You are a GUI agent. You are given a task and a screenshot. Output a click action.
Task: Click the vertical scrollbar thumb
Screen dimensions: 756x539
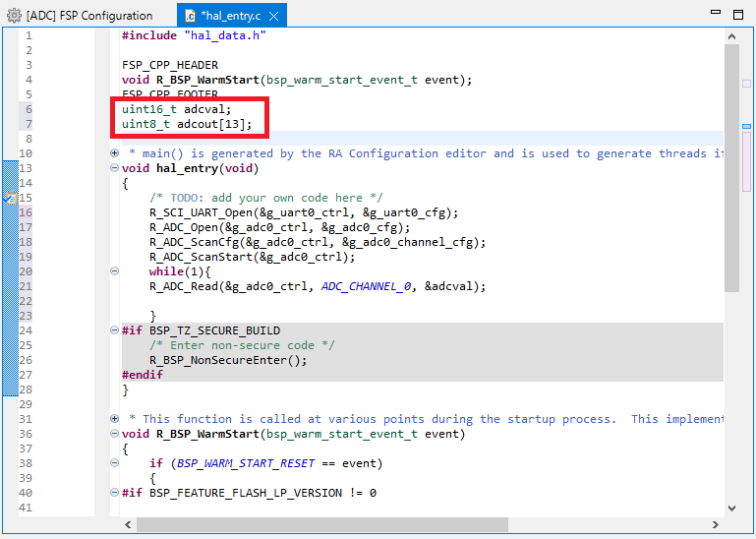tap(731, 168)
